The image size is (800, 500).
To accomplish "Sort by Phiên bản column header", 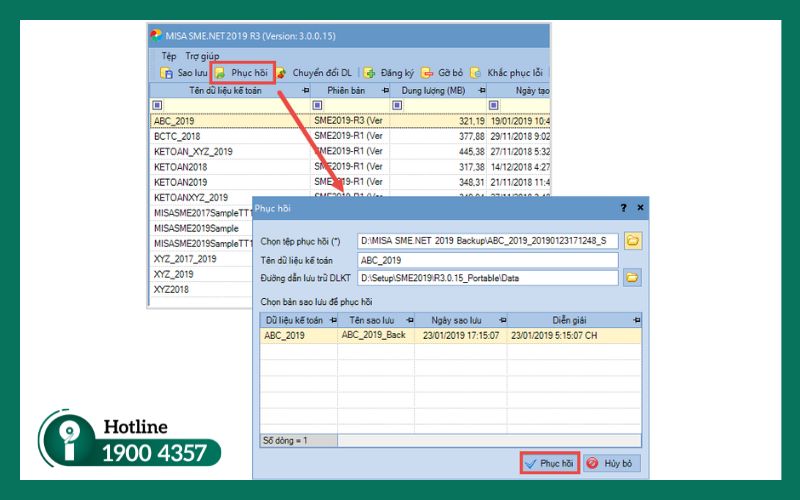I will [x=346, y=91].
